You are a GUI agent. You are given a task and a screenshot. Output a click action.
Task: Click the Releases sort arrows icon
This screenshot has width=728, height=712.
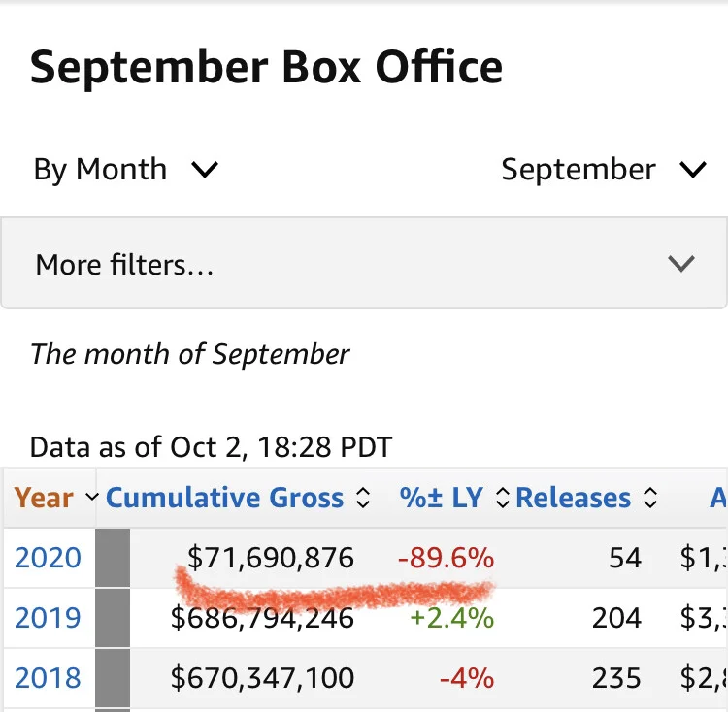pos(650,498)
